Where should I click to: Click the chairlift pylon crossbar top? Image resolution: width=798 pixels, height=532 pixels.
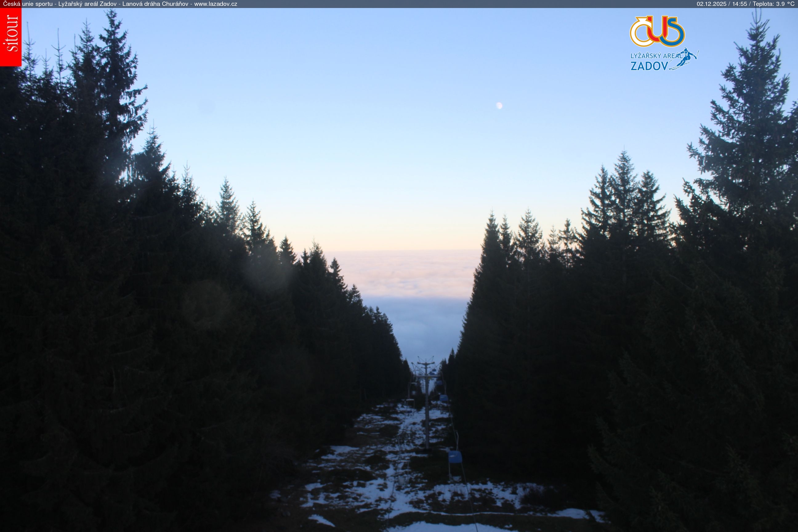(426, 363)
